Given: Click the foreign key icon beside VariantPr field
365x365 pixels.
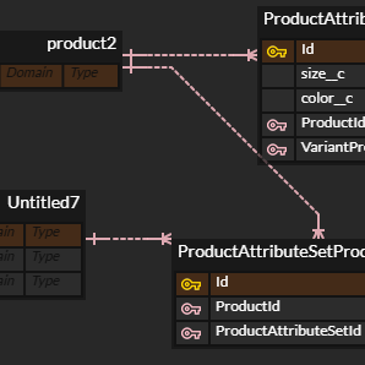Looking at the screenshot, I should 277,150.
